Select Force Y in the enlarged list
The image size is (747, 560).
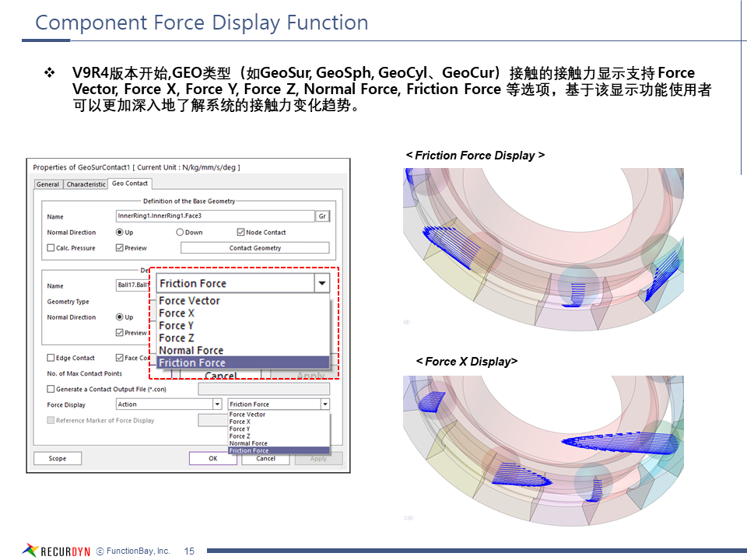(x=176, y=326)
